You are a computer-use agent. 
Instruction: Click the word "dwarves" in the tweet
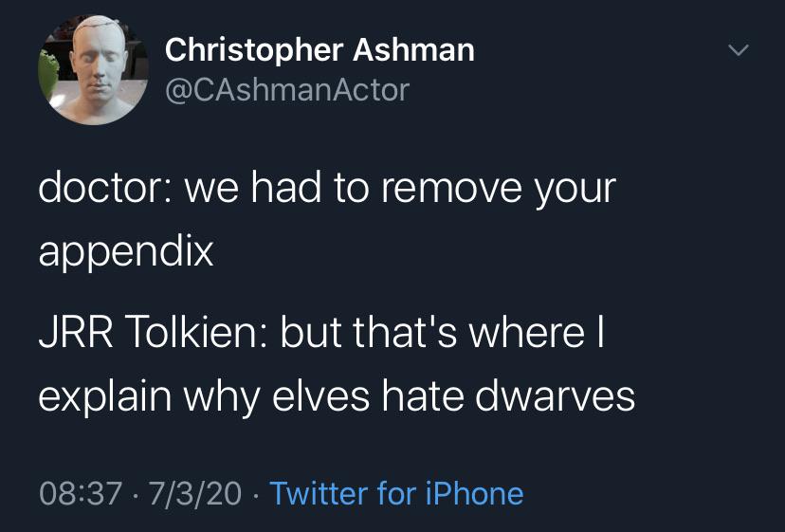point(555,395)
